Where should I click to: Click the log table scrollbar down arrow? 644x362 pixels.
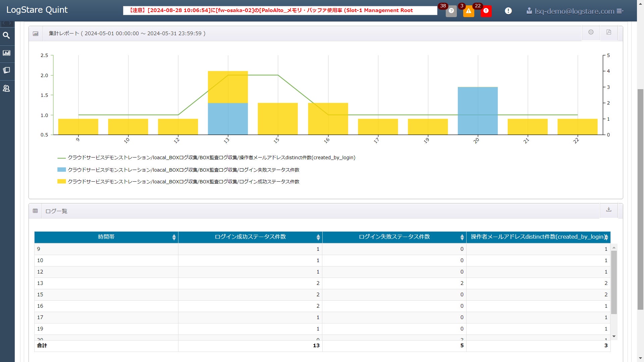(614, 336)
